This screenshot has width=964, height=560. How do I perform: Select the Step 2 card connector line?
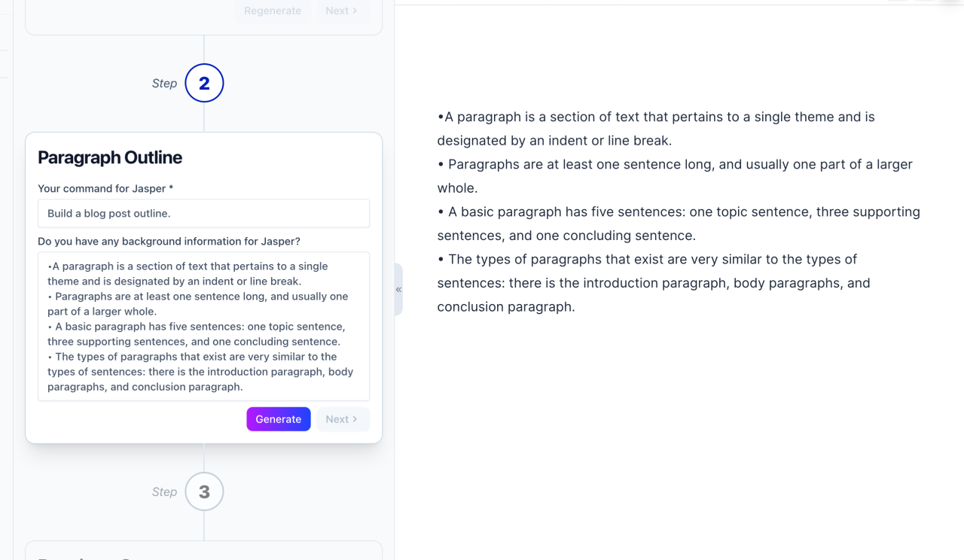[203, 120]
